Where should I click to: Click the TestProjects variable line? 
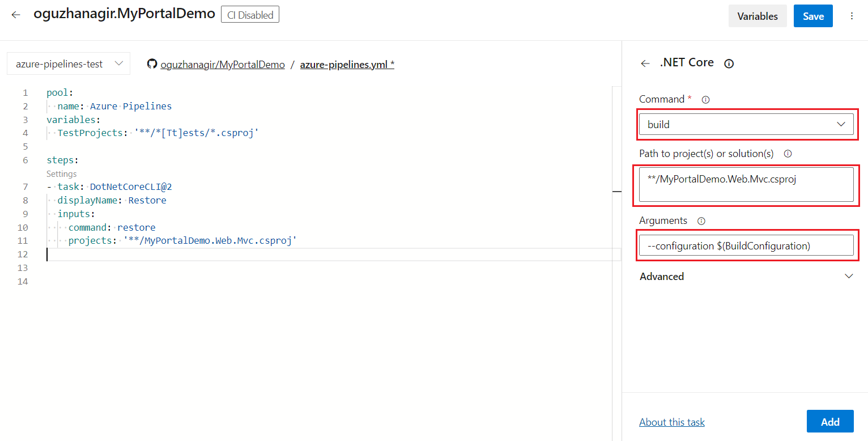[x=158, y=133]
